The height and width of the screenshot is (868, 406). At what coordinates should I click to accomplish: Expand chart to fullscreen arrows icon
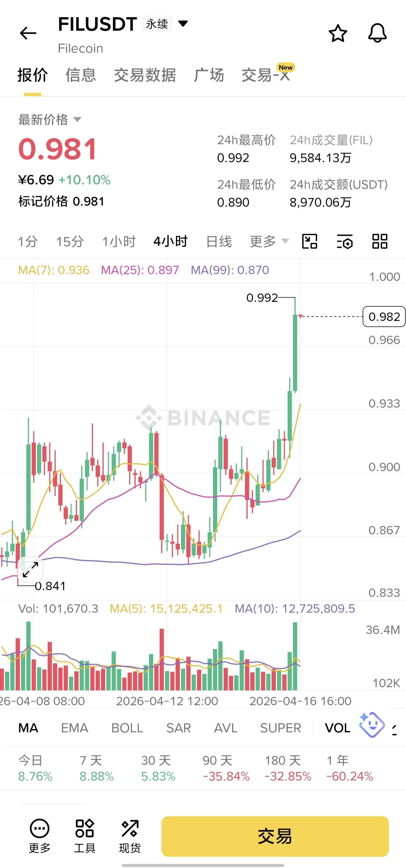coord(30,569)
